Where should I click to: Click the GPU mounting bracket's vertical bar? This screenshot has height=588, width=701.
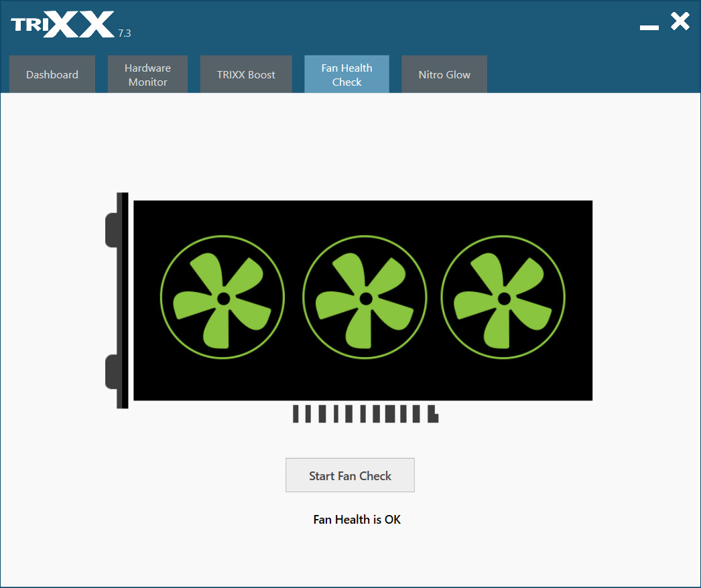(123, 300)
